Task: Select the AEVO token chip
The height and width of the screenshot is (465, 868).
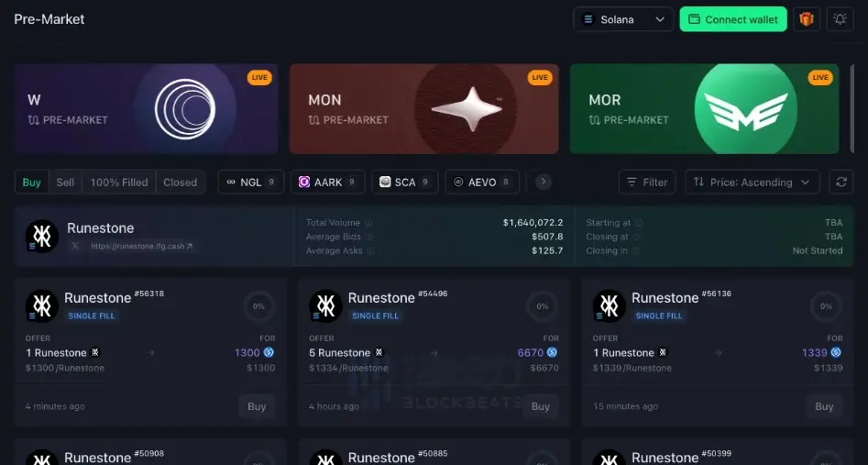Action: click(x=482, y=183)
